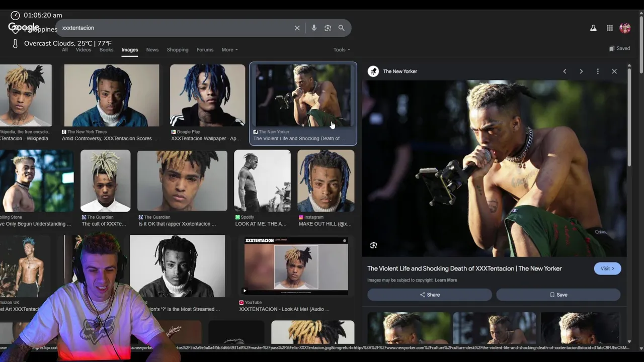This screenshot has width=644, height=362.
Task: Open first related image under the preview
Action: [x=409, y=328]
